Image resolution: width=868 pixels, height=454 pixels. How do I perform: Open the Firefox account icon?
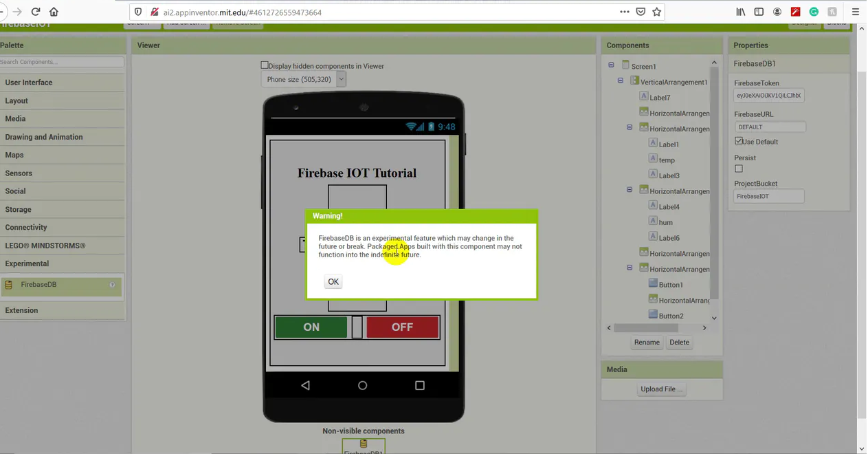pyautogui.click(x=777, y=12)
